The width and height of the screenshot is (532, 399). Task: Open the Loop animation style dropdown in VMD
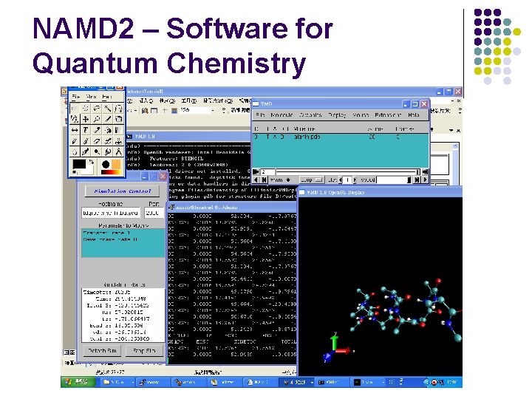[311, 180]
